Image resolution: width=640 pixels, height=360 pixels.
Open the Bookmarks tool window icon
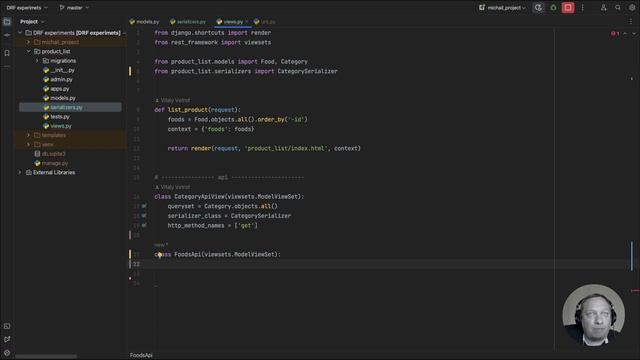[7, 53]
